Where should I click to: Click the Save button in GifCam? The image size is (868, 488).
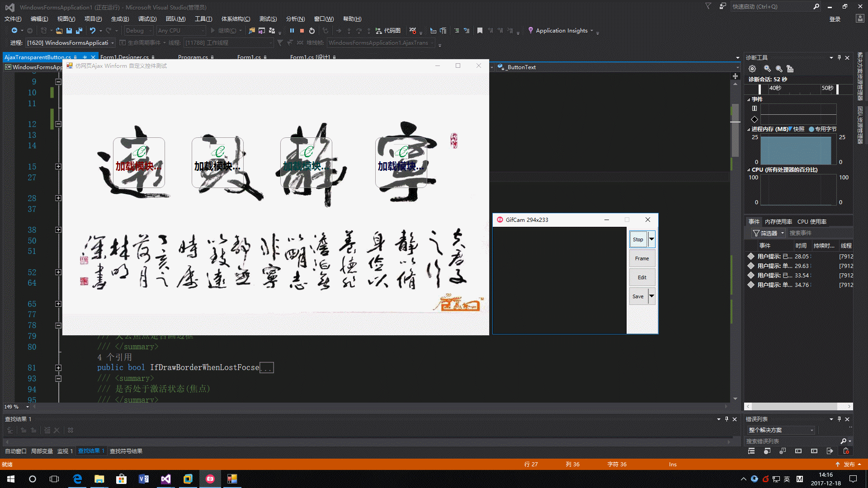(x=638, y=296)
